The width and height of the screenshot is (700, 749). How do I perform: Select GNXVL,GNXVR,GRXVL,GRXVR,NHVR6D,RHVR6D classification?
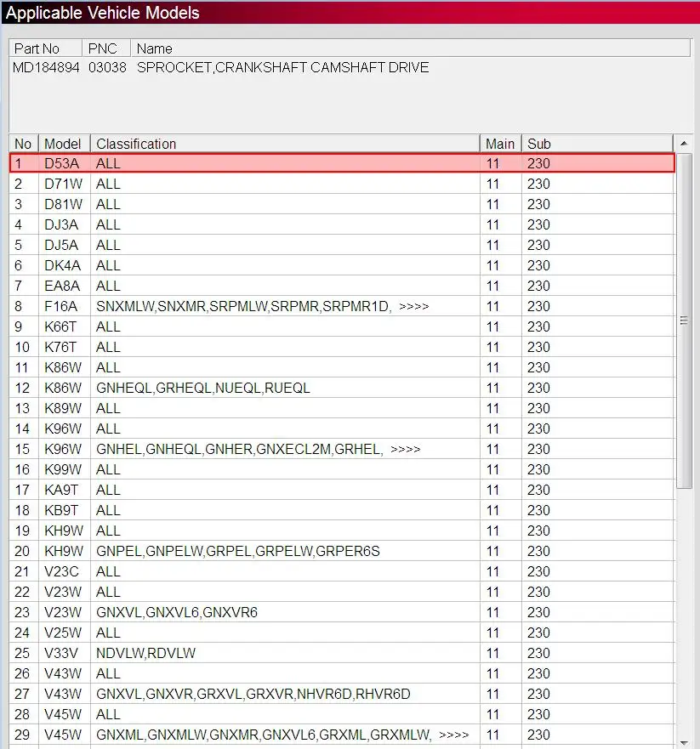point(253,694)
